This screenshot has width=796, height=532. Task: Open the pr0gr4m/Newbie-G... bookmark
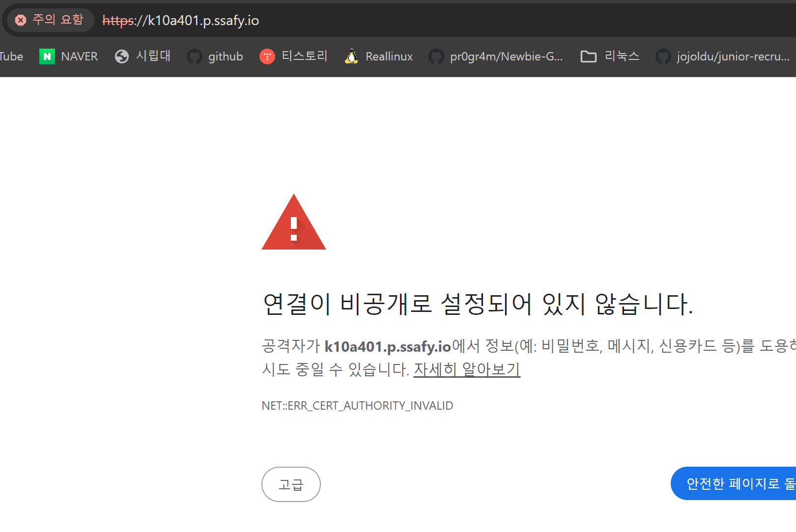496,56
